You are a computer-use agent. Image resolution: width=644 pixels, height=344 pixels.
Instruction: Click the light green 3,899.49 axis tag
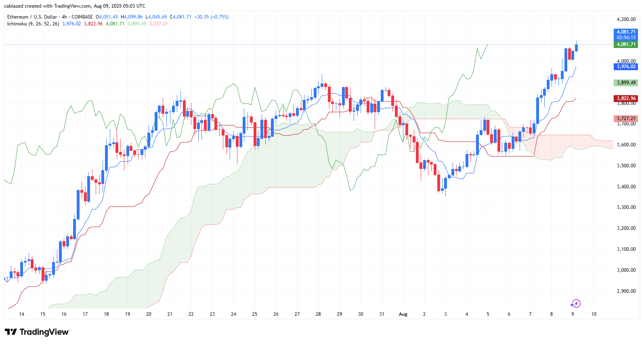(x=626, y=83)
